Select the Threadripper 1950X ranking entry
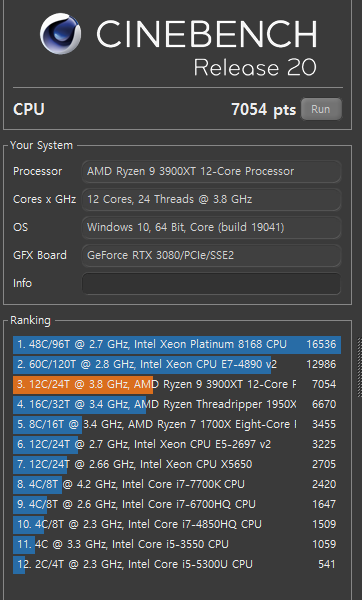Viewport: 362px width, 600px height. click(x=177, y=404)
